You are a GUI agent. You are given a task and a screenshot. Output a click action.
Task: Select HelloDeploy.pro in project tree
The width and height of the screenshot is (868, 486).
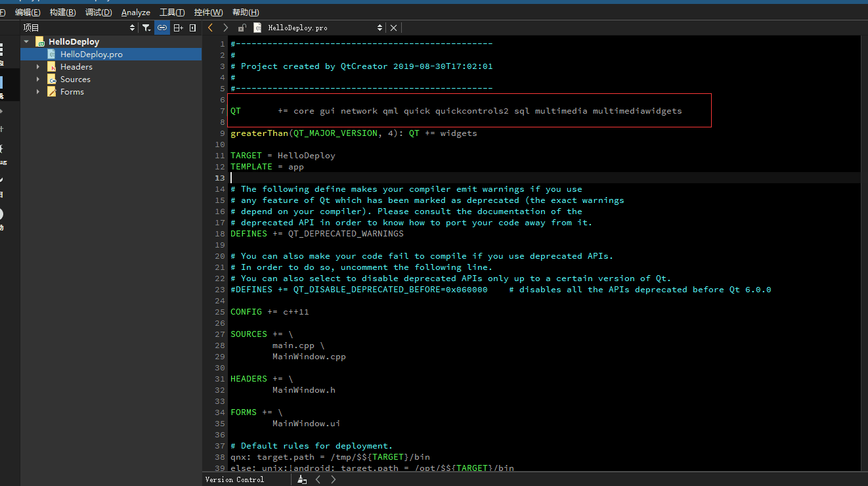pyautogui.click(x=91, y=55)
